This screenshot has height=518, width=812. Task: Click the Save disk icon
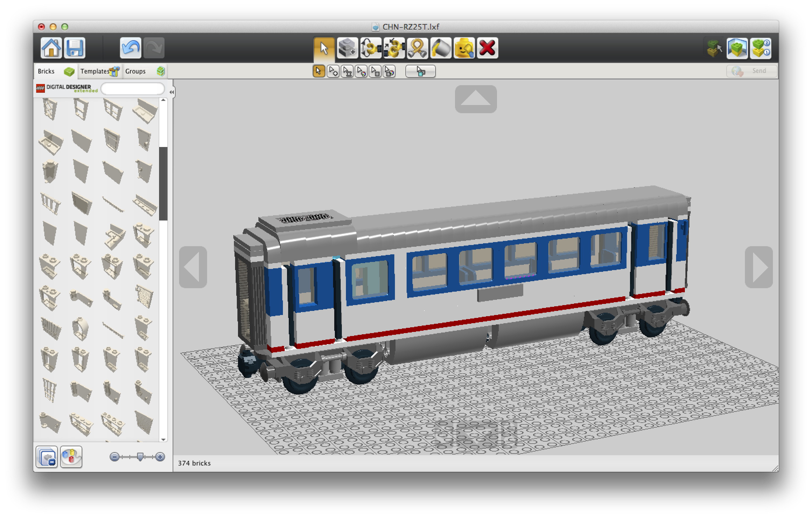[x=75, y=48]
